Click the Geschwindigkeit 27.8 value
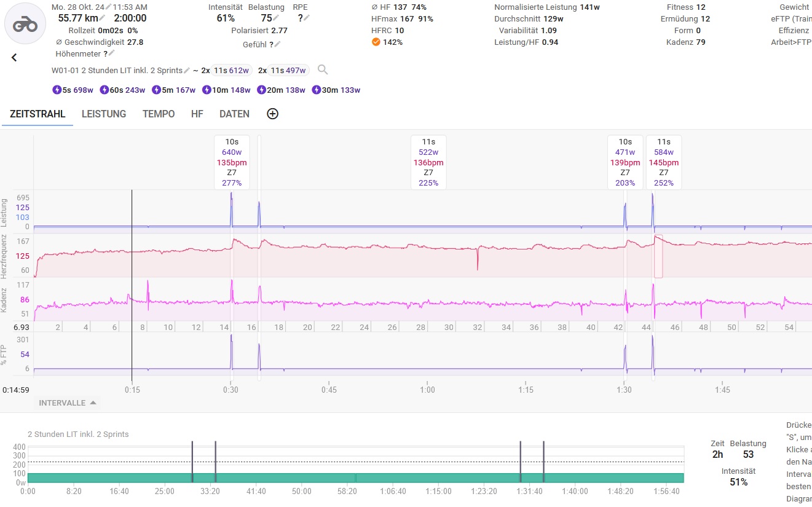 click(135, 42)
